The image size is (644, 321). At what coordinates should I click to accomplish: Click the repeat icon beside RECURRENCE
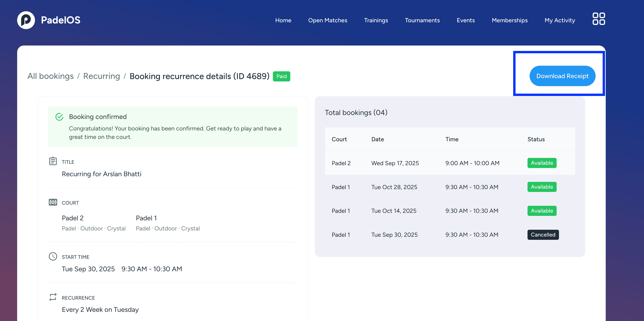click(x=53, y=297)
